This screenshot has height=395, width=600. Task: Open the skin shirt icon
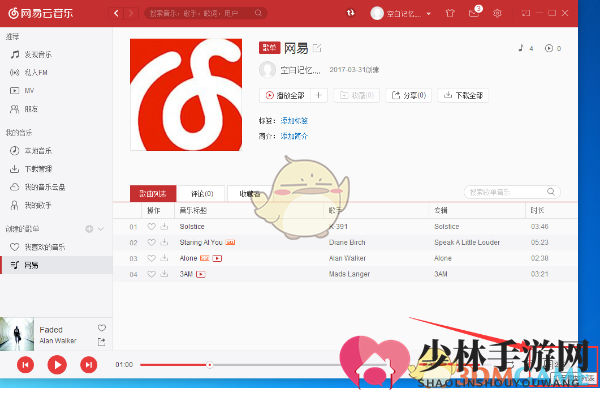450,13
